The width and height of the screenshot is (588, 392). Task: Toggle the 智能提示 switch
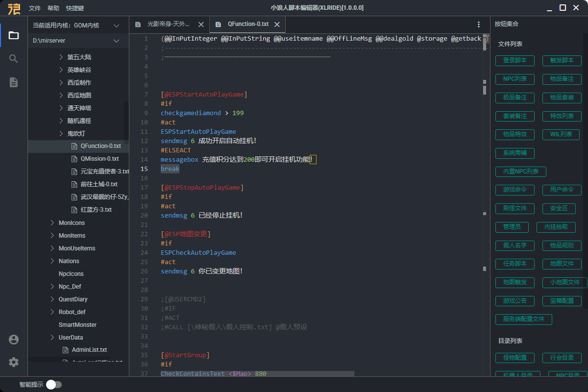(54, 385)
